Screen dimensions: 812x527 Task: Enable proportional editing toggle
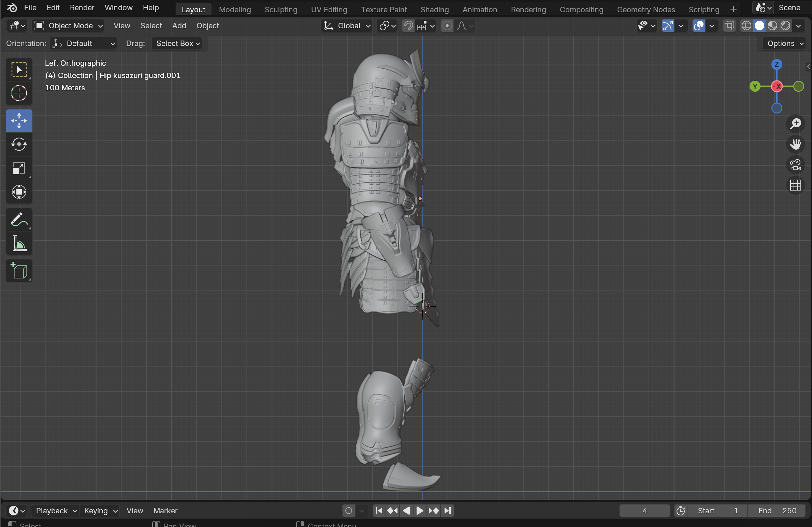pos(447,26)
